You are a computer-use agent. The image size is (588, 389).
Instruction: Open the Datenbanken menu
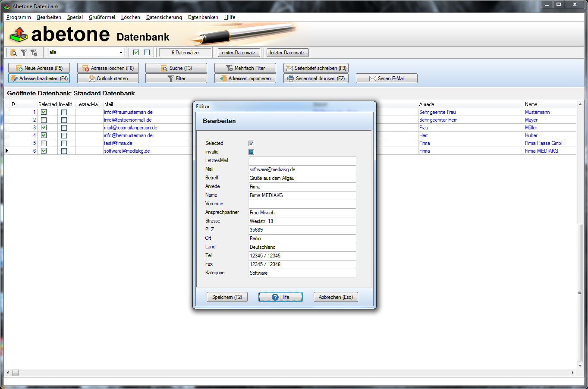(203, 17)
